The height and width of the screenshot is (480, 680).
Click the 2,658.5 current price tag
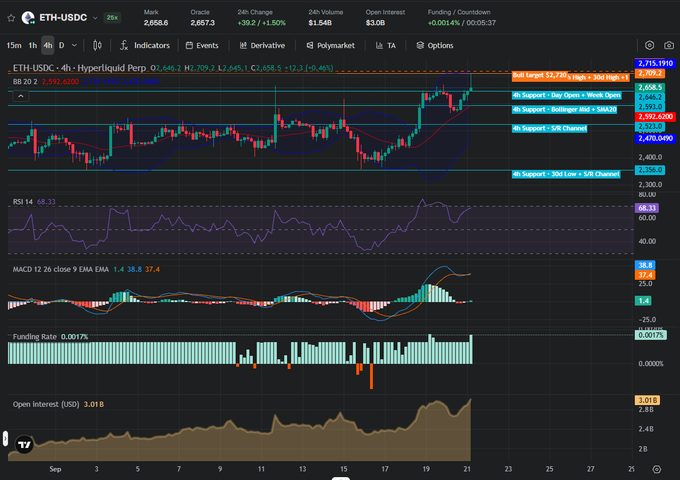(650, 88)
